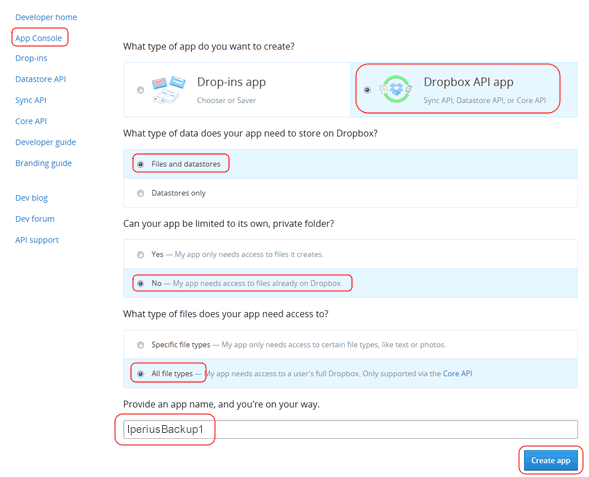Visit the Dev forum link
The width and height of the screenshot is (589, 477).
(35, 219)
